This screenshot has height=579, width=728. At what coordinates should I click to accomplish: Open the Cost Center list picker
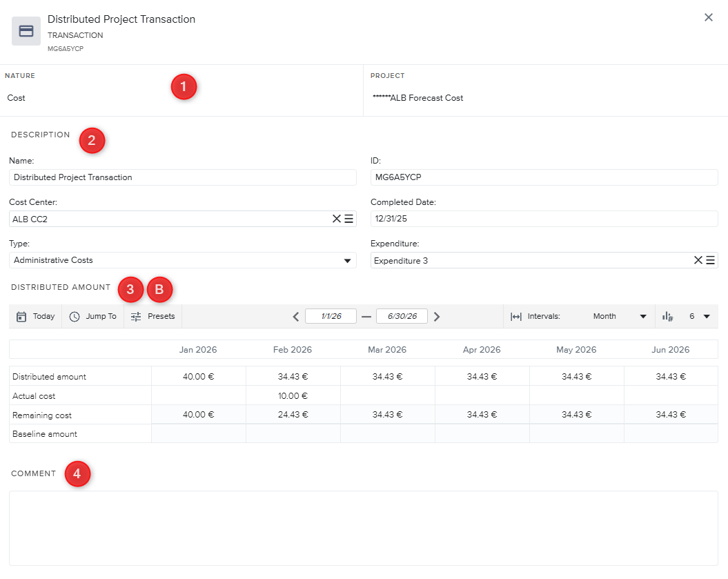(349, 219)
